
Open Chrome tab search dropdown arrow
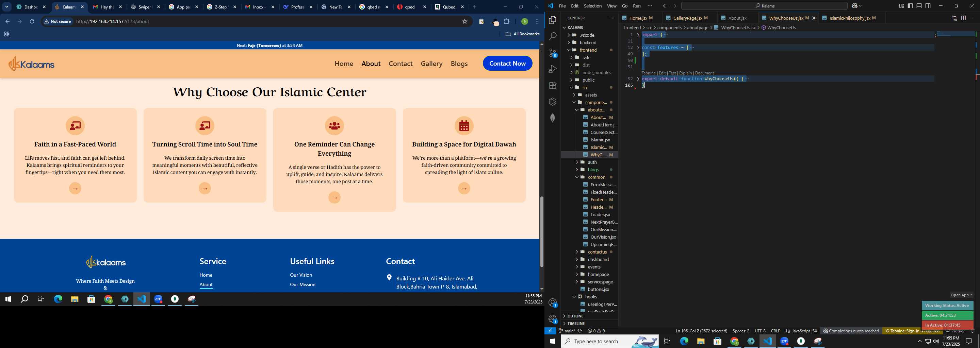pyautogui.click(x=7, y=7)
